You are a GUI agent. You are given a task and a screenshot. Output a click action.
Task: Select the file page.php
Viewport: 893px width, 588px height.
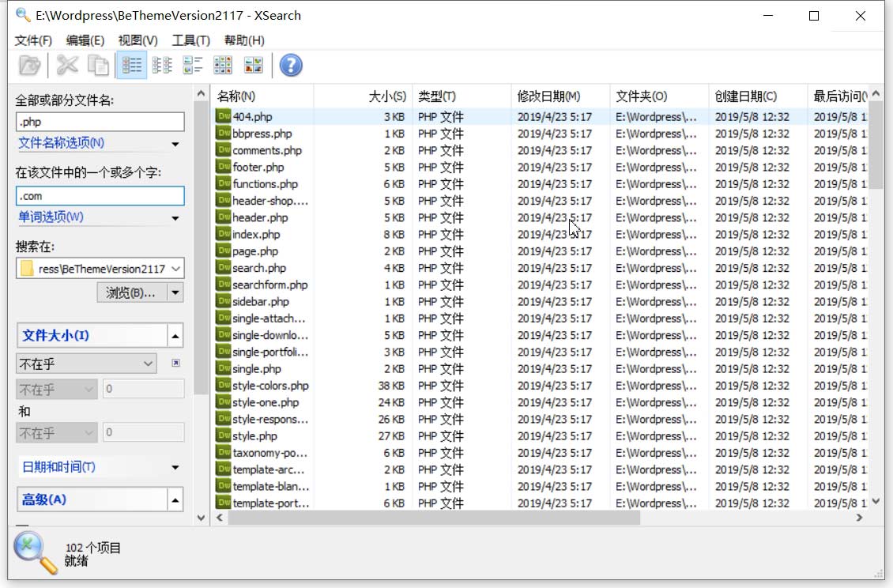[x=255, y=251]
